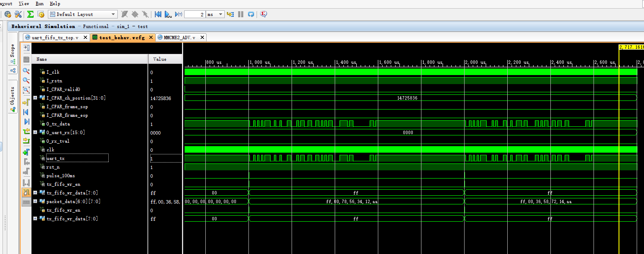Click the Previous Transition icon
The width and height of the screenshot is (644, 254).
[x=26, y=131]
